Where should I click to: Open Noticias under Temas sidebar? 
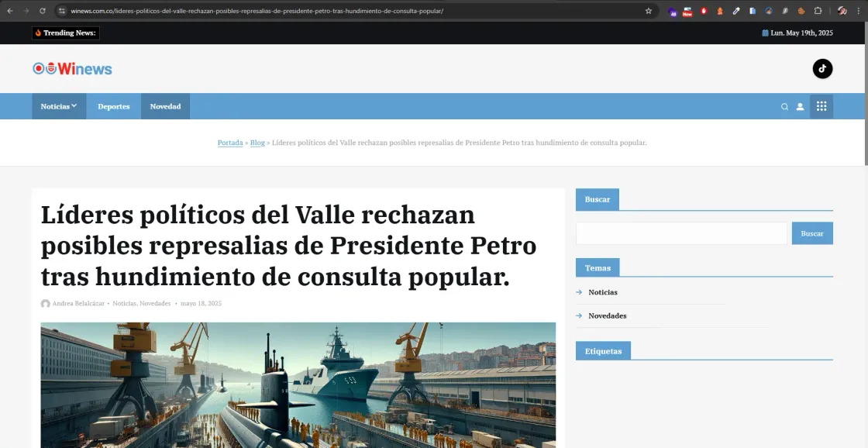point(603,292)
